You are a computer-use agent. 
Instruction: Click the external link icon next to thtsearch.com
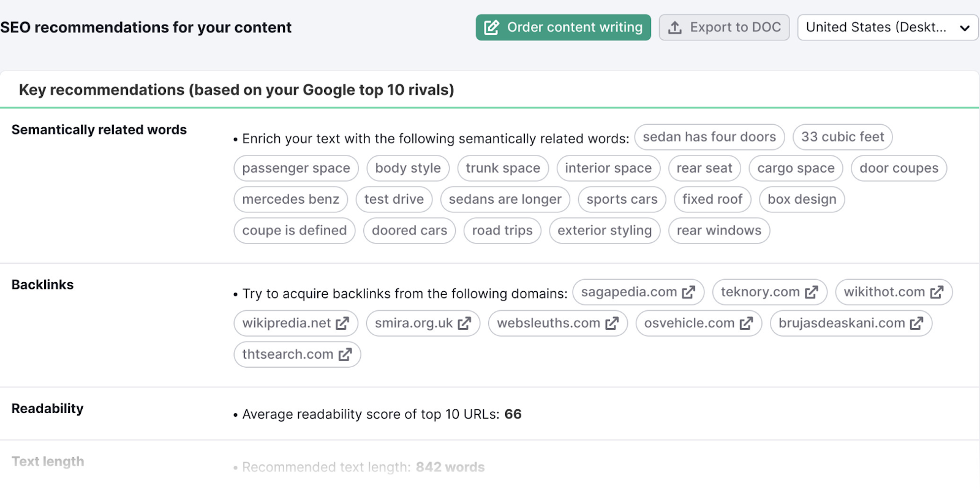pyautogui.click(x=345, y=355)
